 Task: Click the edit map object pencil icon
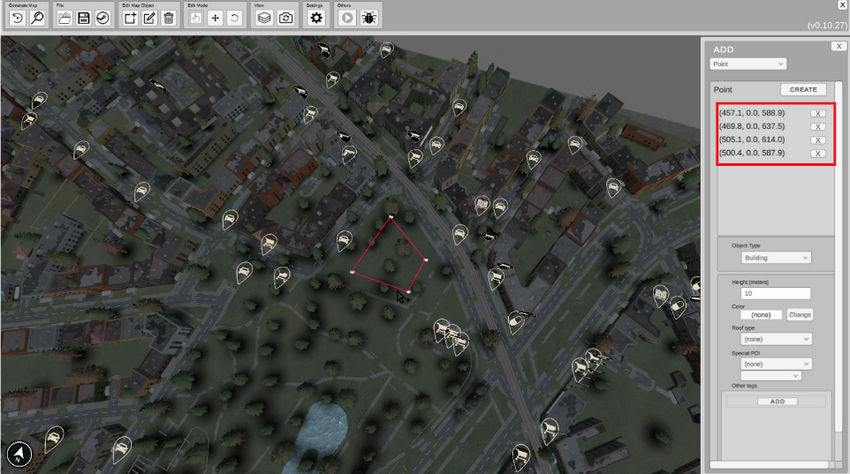tap(149, 18)
